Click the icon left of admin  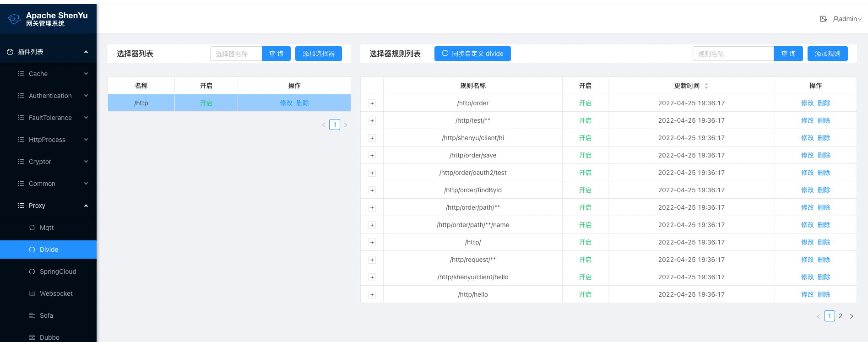point(823,19)
